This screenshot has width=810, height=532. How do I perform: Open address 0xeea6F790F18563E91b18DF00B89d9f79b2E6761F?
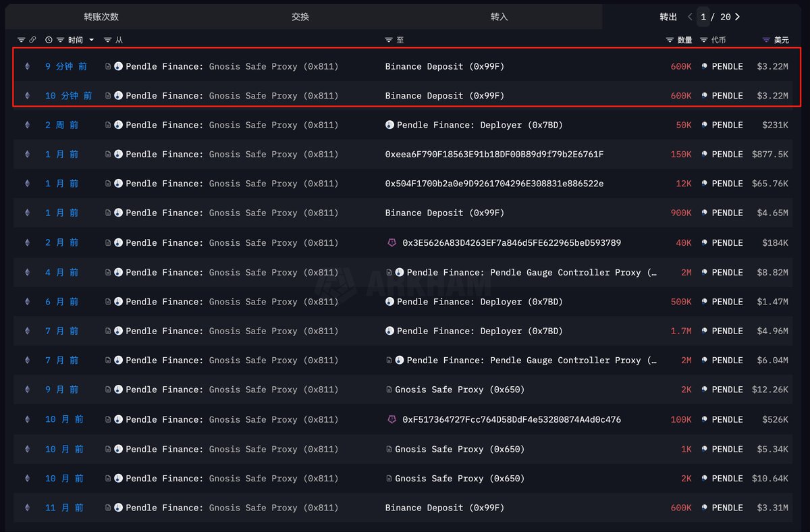coord(494,155)
